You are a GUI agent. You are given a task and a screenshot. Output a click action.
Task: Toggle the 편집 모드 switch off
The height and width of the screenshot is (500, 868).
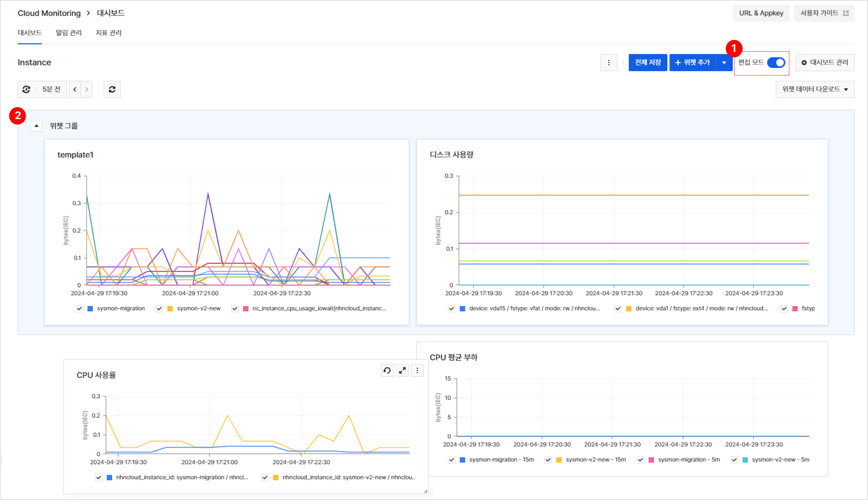pyautogui.click(x=776, y=62)
